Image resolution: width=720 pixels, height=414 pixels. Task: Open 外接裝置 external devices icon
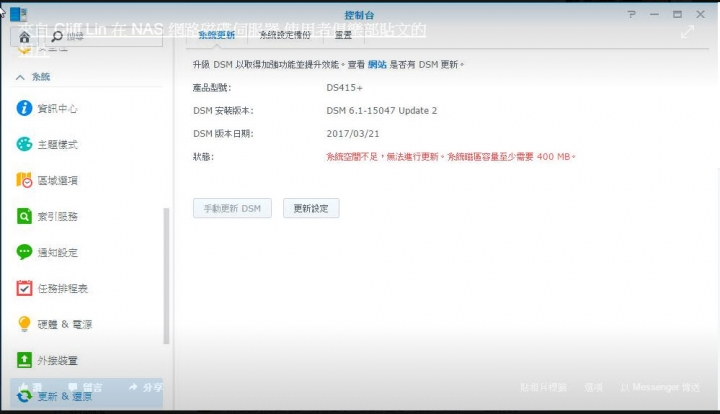click(x=24, y=360)
